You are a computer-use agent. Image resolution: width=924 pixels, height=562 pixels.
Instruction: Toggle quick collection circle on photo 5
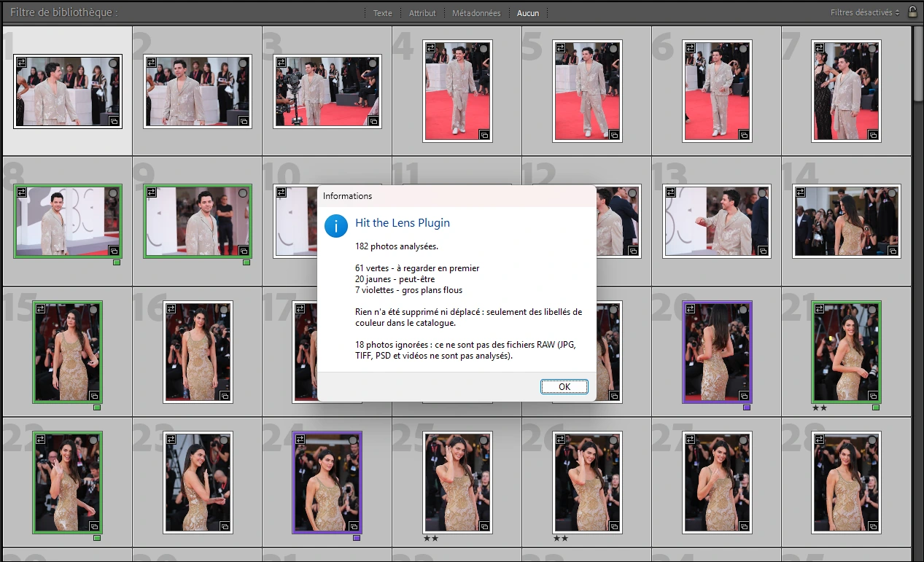[x=613, y=48]
